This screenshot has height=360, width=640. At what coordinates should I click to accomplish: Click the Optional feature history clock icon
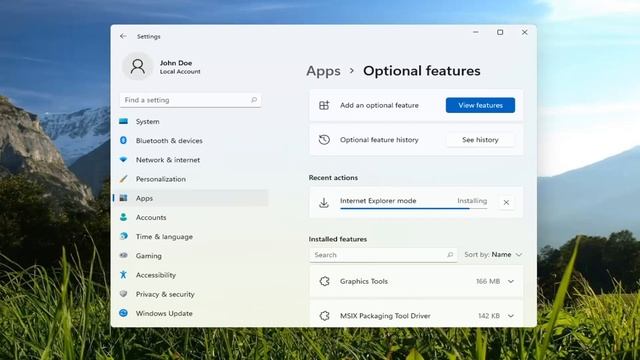point(324,140)
